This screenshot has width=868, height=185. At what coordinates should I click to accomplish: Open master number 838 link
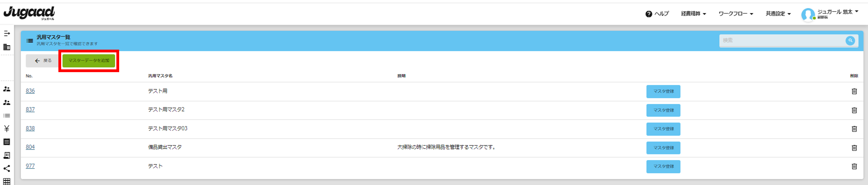point(30,128)
